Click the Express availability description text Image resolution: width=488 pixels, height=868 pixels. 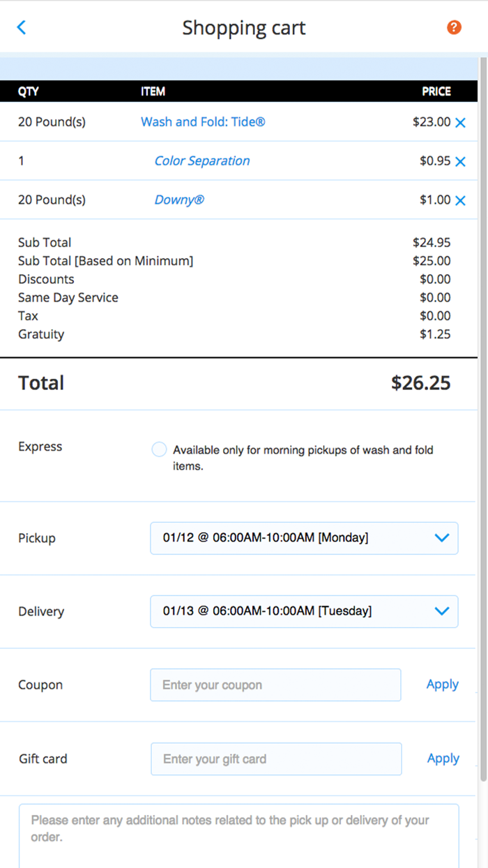point(303,458)
